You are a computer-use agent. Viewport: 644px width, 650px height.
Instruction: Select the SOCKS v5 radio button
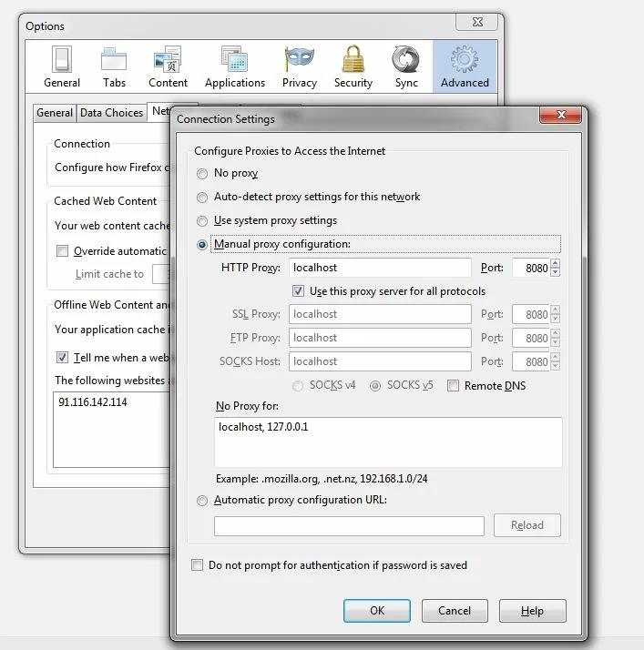pyautogui.click(x=375, y=386)
